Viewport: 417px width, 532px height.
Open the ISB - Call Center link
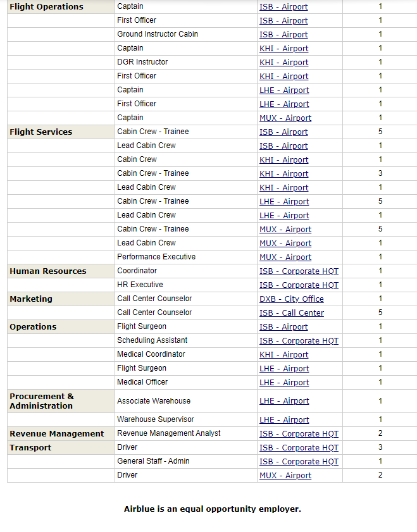292,313
